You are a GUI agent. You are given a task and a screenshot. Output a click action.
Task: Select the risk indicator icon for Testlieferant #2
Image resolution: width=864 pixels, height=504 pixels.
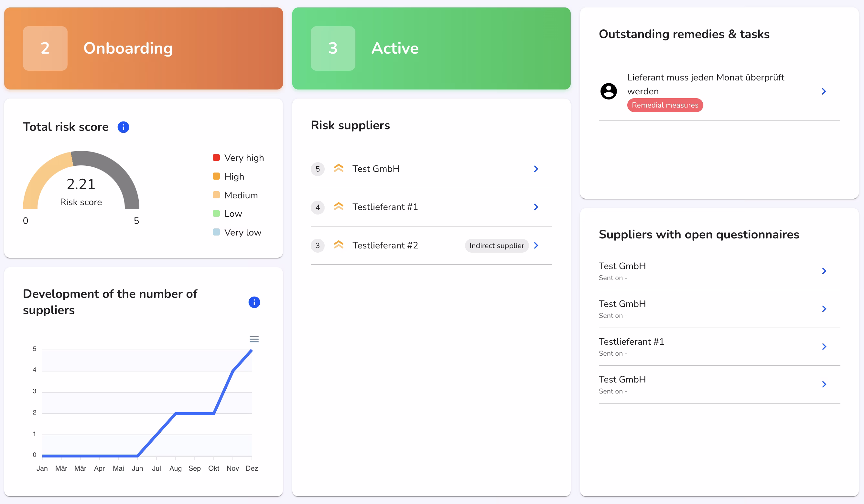(339, 245)
